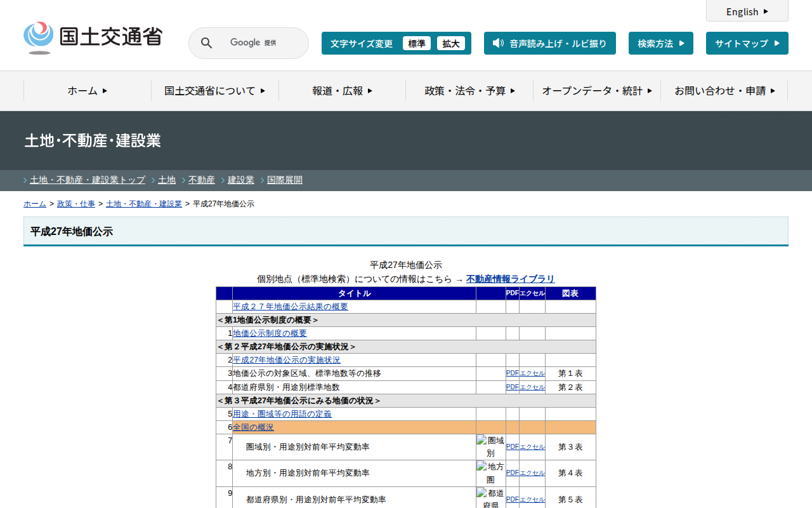
Task: Open the 建設業 sub-navigation tab
Action: click(240, 180)
